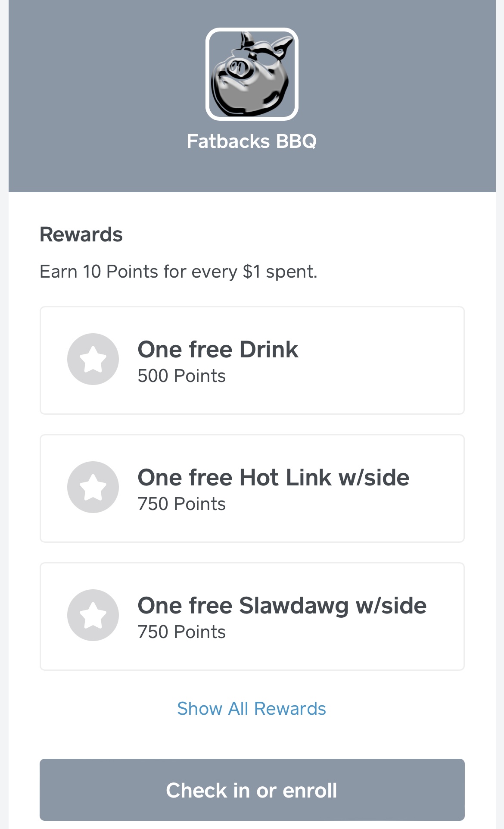The width and height of the screenshot is (504, 829).
Task: Click empty right area of Hot Link card
Action: click(x=435, y=509)
